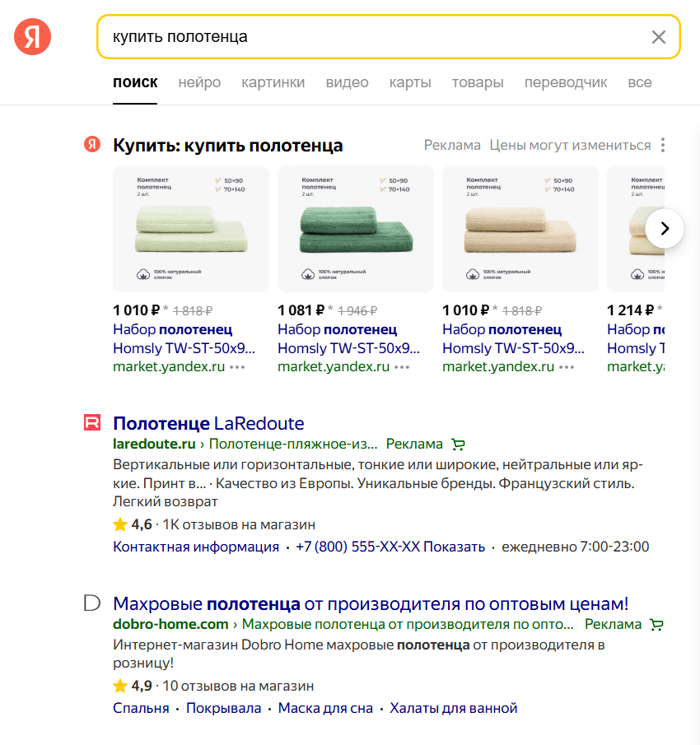Screen dimensions: 700x745
Task: Expand options dots under beige towel listing
Action: (567, 367)
